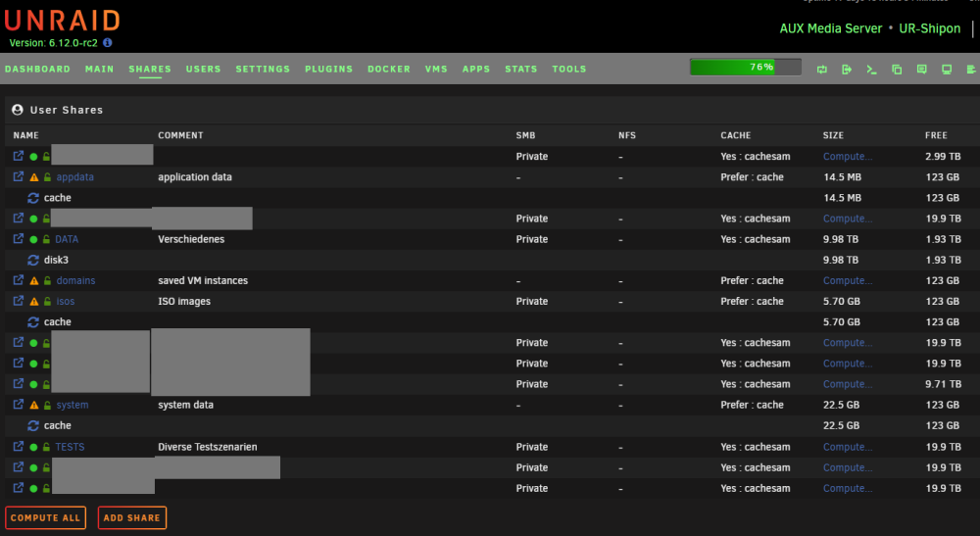Open the isos share link
This screenshot has height=536, width=980.
click(66, 301)
